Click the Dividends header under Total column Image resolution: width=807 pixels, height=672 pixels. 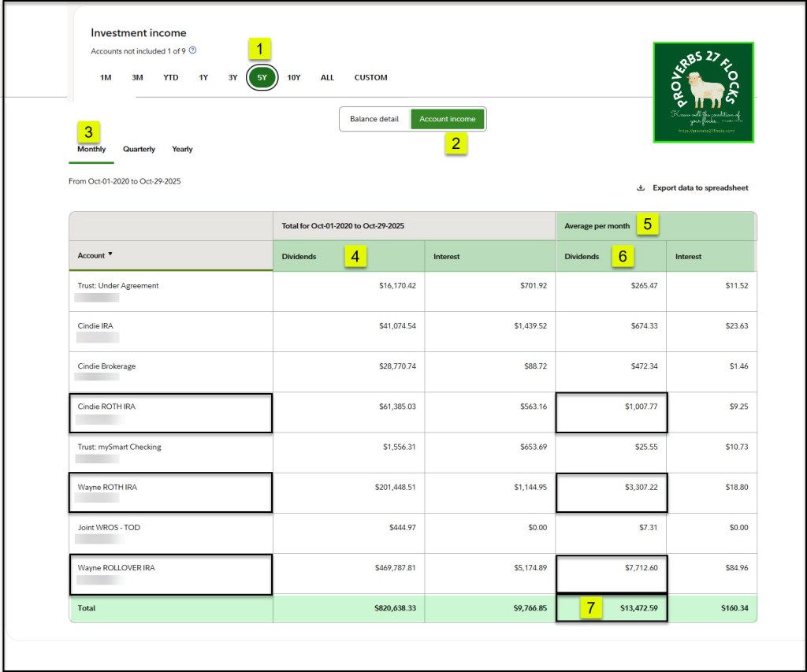tap(301, 256)
